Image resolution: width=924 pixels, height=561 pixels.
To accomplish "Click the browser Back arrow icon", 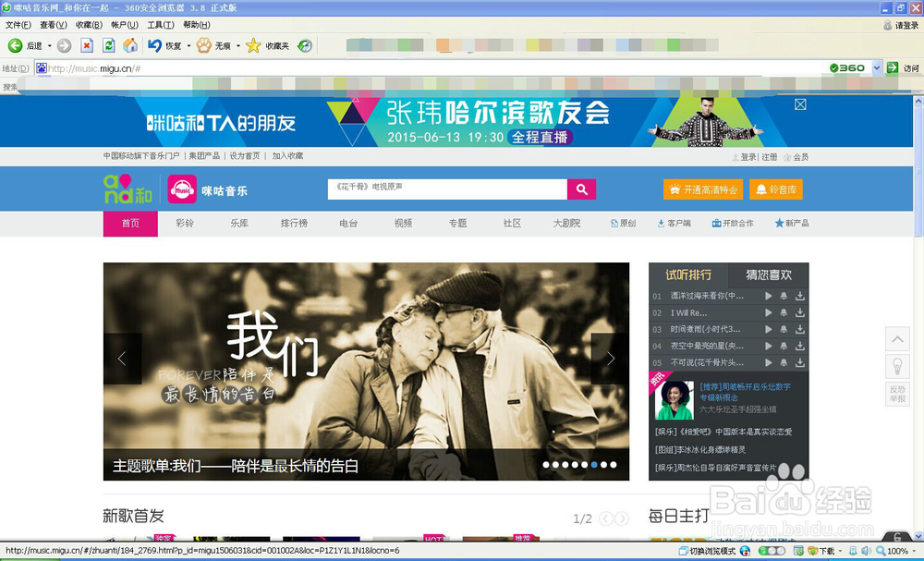I will [x=16, y=45].
